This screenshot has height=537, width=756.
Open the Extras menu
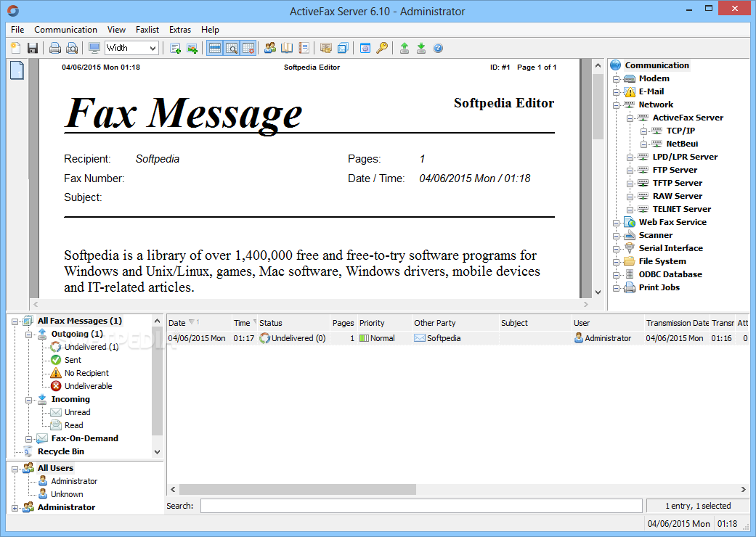pos(179,30)
